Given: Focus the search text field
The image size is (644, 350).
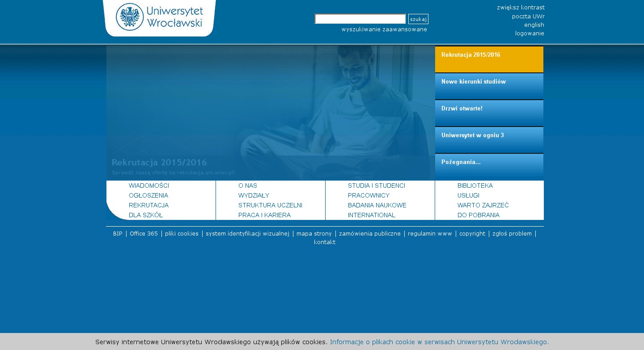Looking at the screenshot, I should 360,19.
